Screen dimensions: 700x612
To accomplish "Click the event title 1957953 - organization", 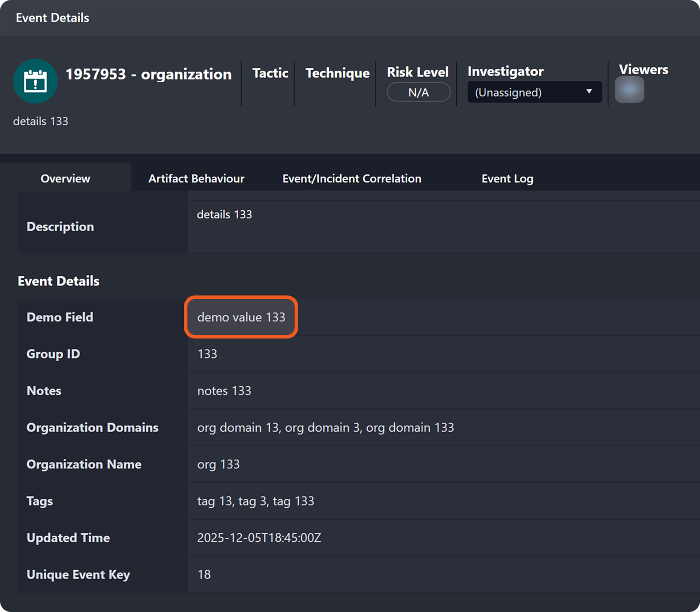I will (148, 74).
